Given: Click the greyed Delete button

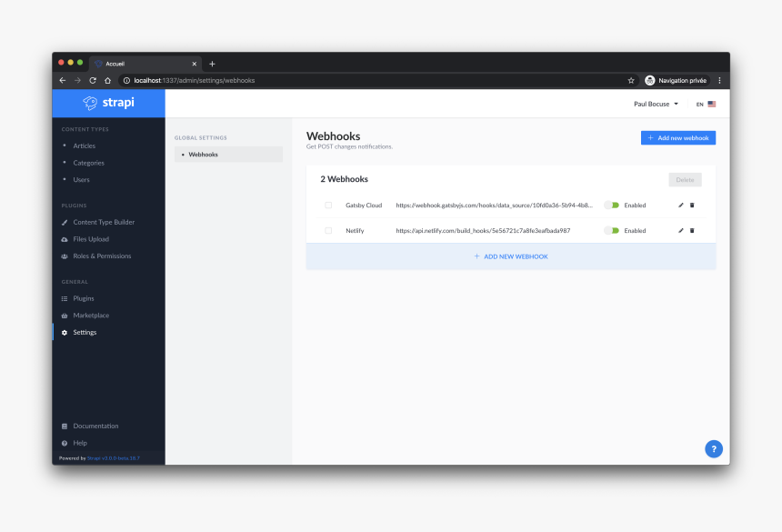Looking at the screenshot, I should pyautogui.click(x=685, y=179).
